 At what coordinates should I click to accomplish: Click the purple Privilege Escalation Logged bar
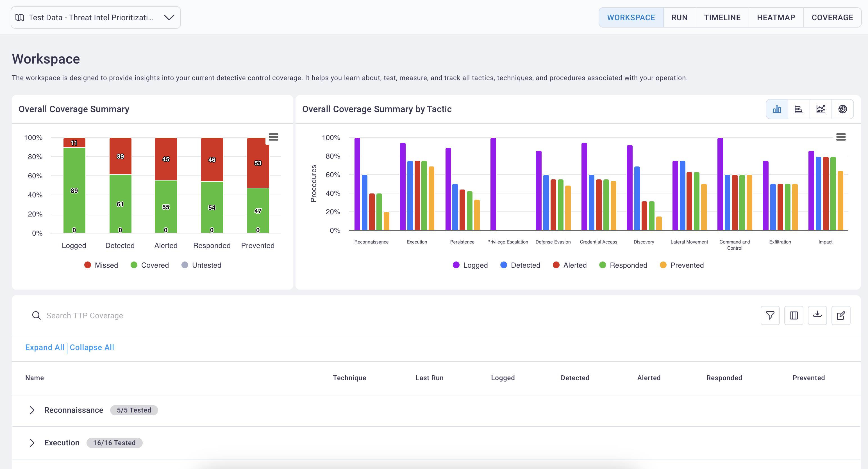click(x=493, y=184)
